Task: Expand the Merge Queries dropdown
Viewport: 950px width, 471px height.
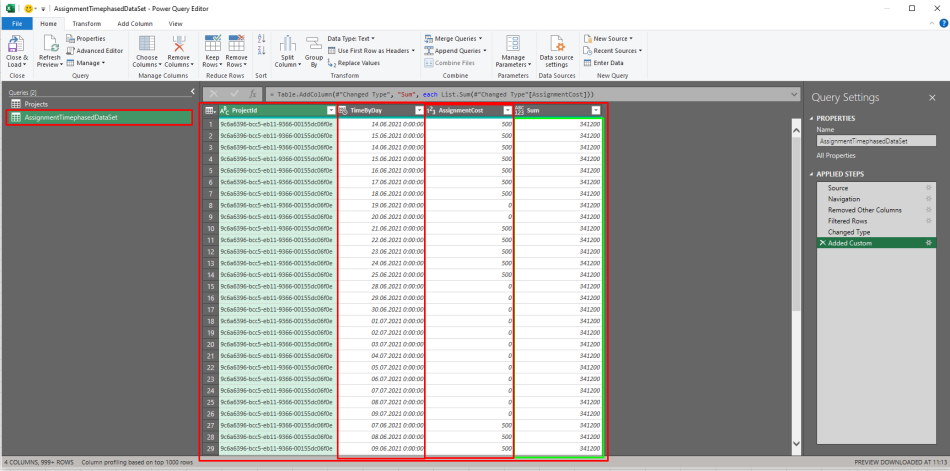Action: click(480, 39)
